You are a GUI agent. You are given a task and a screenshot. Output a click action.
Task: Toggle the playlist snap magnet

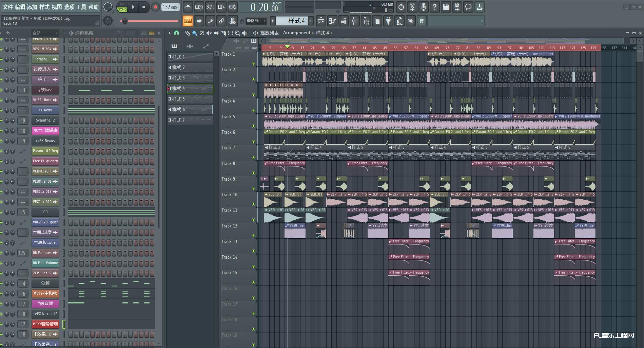pos(176,33)
